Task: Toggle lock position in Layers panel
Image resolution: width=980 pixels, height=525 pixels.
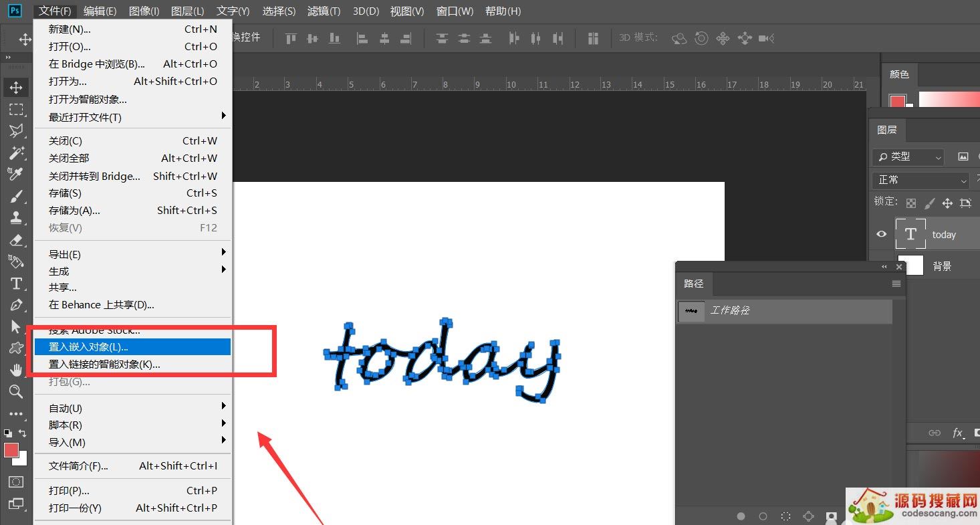Action: click(x=947, y=203)
